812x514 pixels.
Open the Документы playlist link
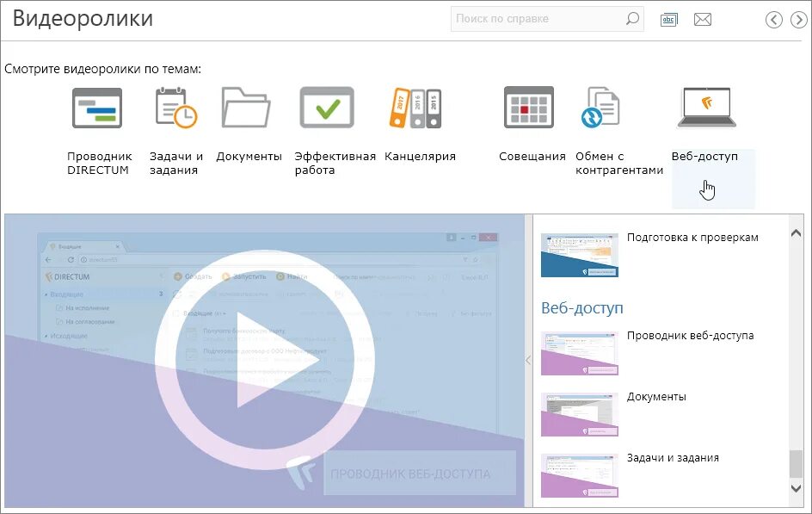[656, 397]
